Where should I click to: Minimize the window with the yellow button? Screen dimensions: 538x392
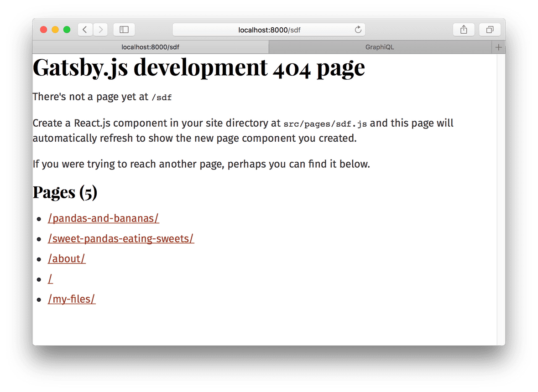pyautogui.click(x=55, y=30)
